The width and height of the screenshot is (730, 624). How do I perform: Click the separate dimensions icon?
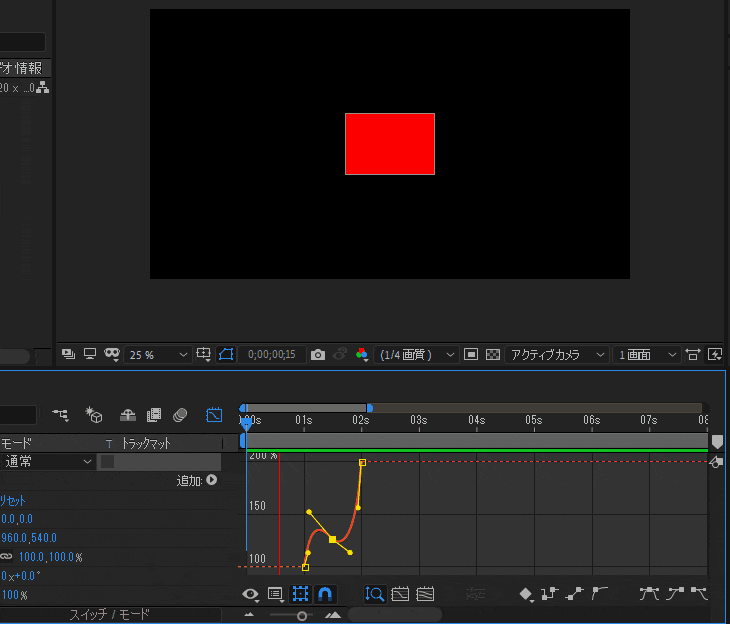click(x=475, y=594)
